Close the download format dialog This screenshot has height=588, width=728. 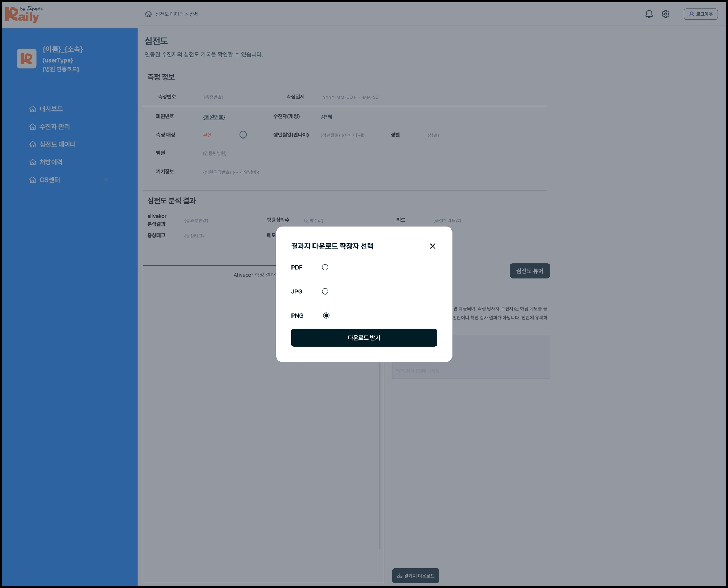coord(432,246)
